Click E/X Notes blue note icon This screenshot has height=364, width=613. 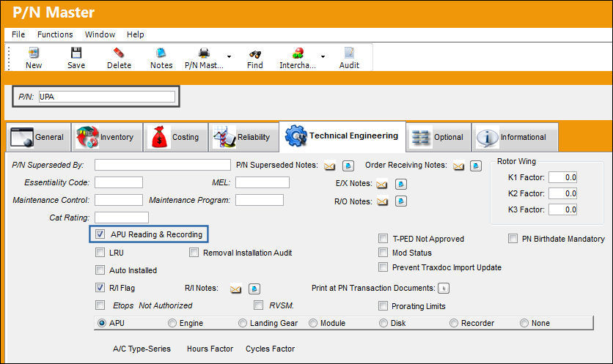point(400,184)
